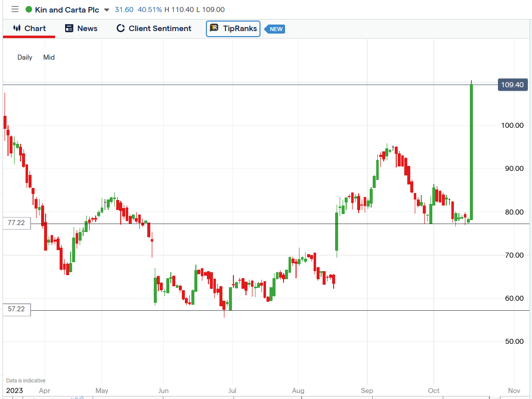Click the newspaper icon beside News
532x399 pixels.
click(69, 29)
